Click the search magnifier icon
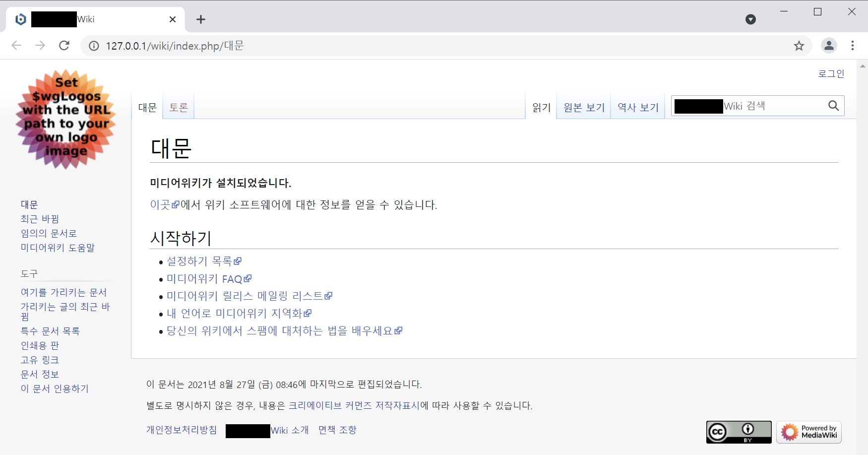The image size is (868, 455). tap(833, 106)
